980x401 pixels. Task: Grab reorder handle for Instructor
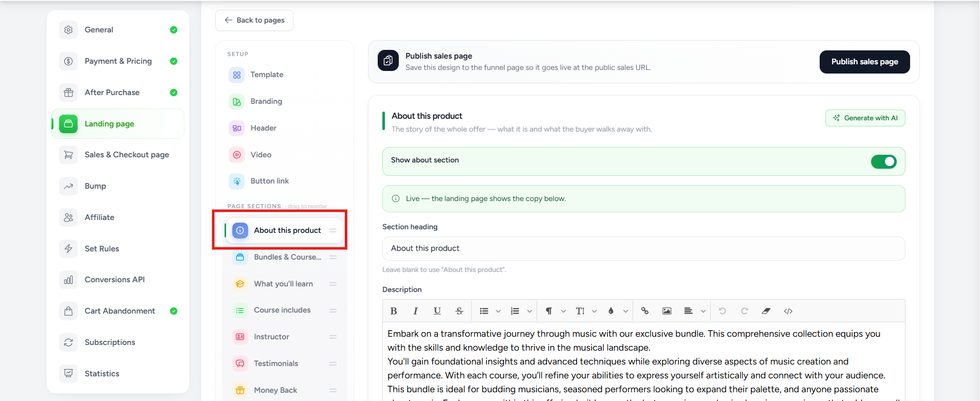[333, 337]
